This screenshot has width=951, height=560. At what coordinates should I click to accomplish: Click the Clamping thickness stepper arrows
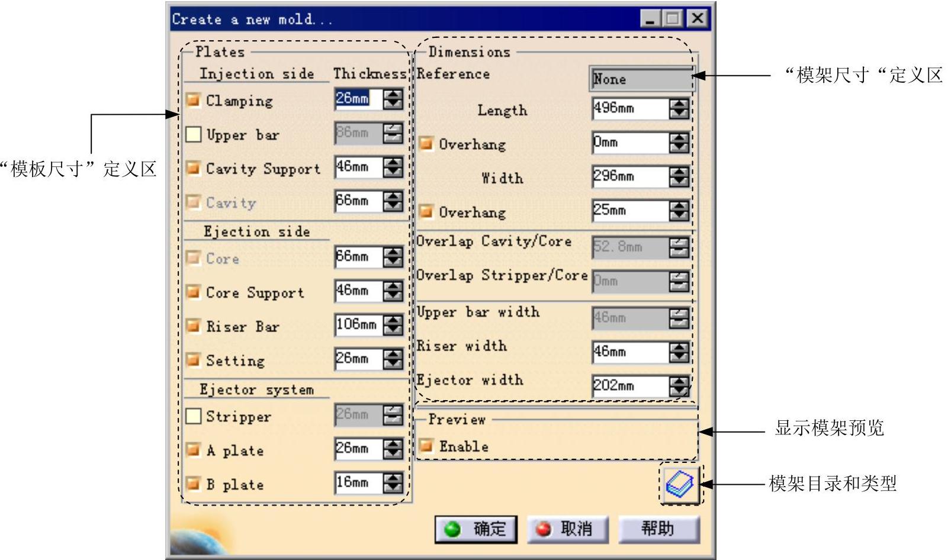coord(393,99)
